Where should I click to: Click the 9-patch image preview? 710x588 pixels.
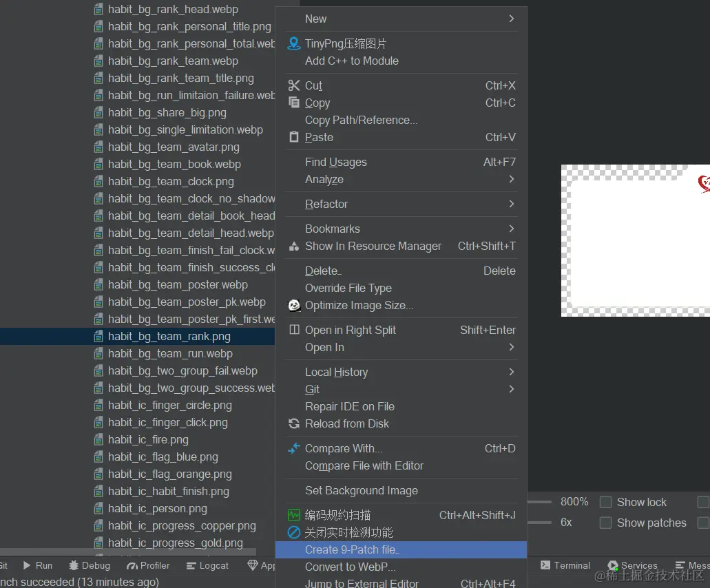[636, 240]
